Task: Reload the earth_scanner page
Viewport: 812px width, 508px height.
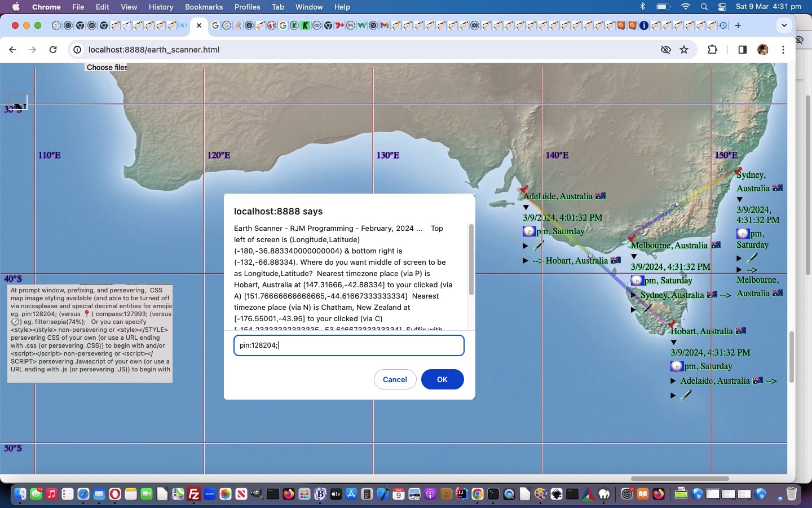Action: (53, 50)
